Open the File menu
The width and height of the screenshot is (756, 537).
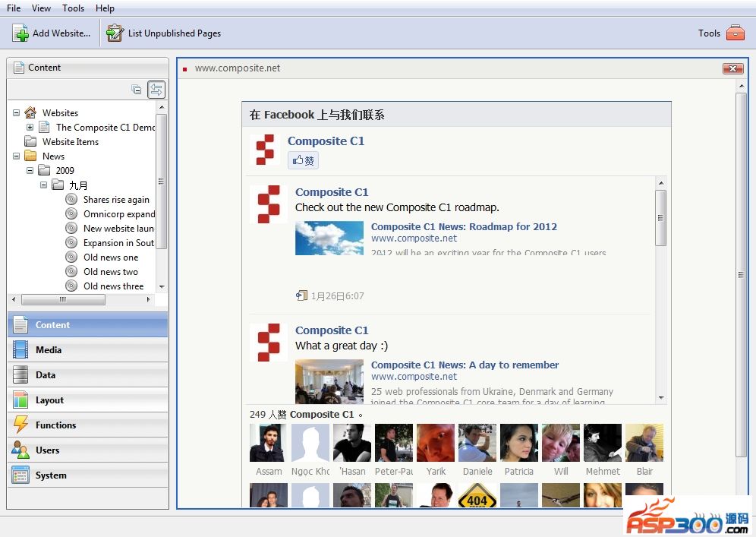click(14, 8)
